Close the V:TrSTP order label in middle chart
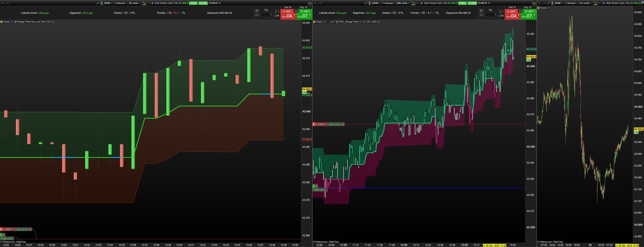Image resolution: width=644 pixels, height=247 pixels. coord(343,124)
